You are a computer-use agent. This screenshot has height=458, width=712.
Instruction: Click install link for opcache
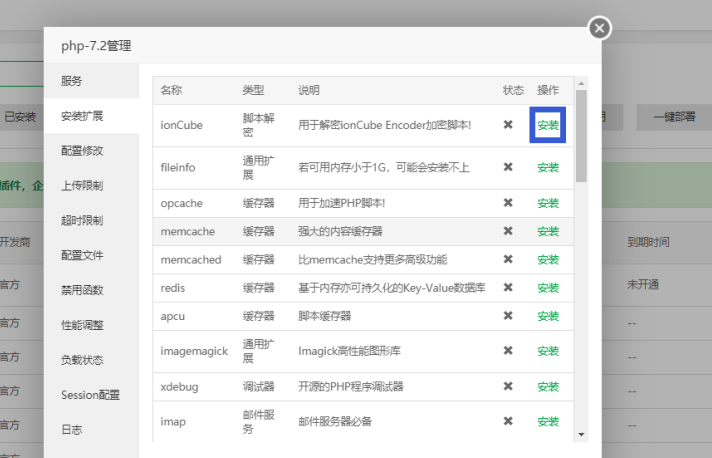(x=548, y=203)
